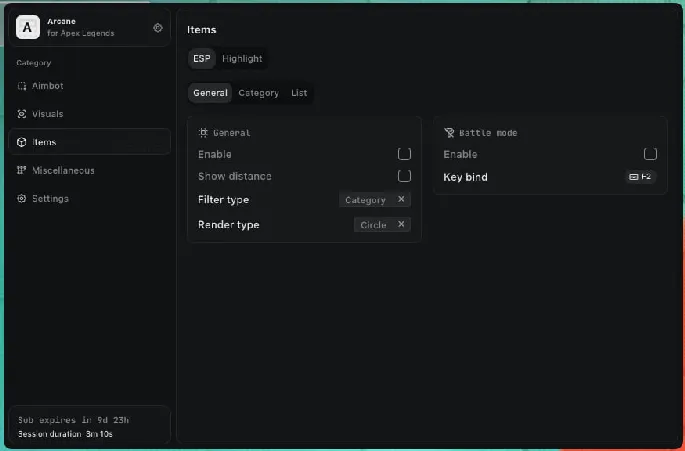685x451 pixels.
Task: Click the Items cube icon
Action: coord(22,142)
